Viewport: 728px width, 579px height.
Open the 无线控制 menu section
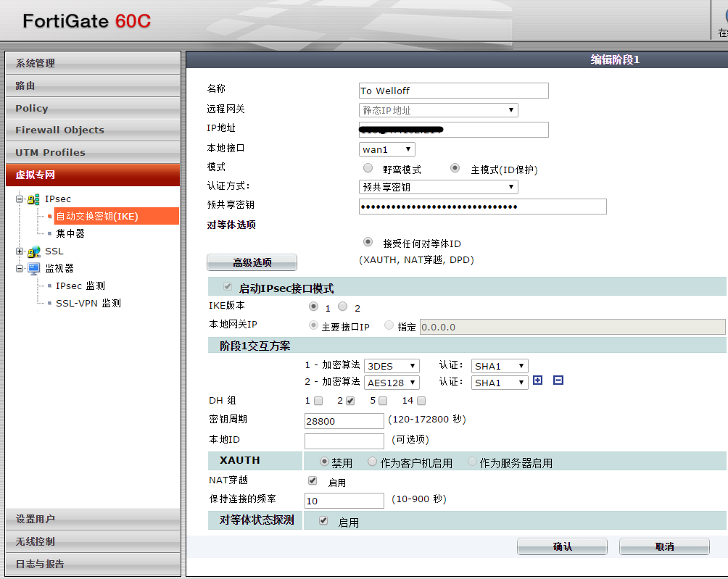93,541
